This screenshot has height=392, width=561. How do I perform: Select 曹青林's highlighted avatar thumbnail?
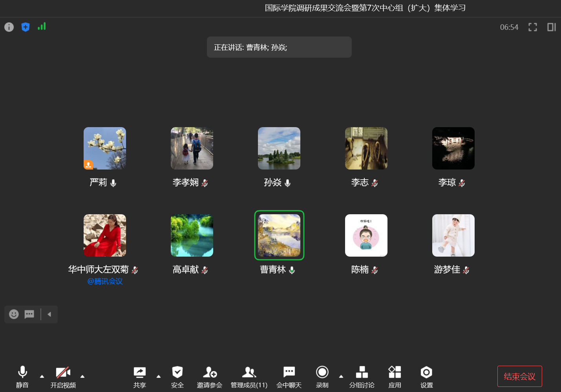coord(279,235)
